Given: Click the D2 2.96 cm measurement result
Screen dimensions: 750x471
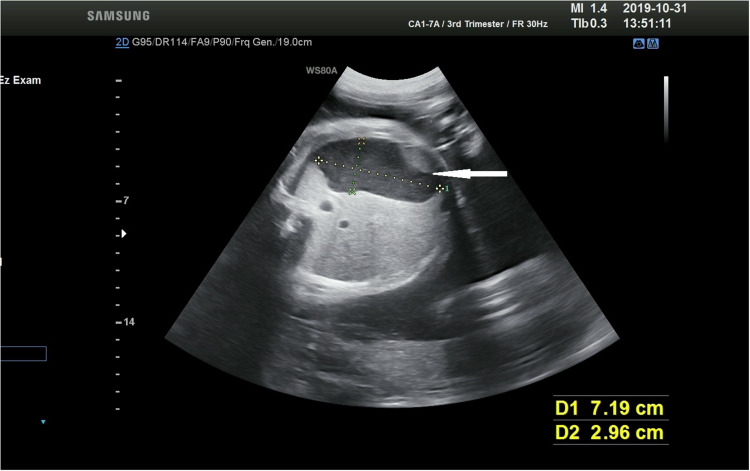Looking at the screenshot, I should click(x=610, y=432).
